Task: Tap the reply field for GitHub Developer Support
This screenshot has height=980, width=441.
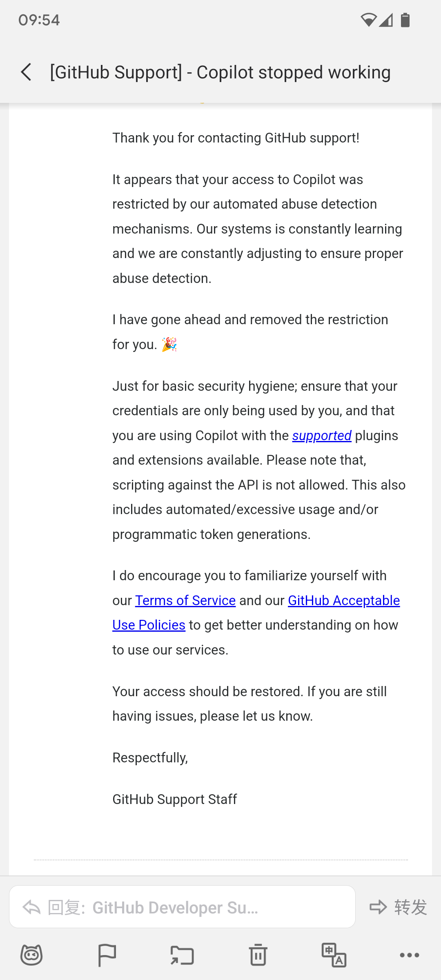Action: pyautogui.click(x=182, y=907)
